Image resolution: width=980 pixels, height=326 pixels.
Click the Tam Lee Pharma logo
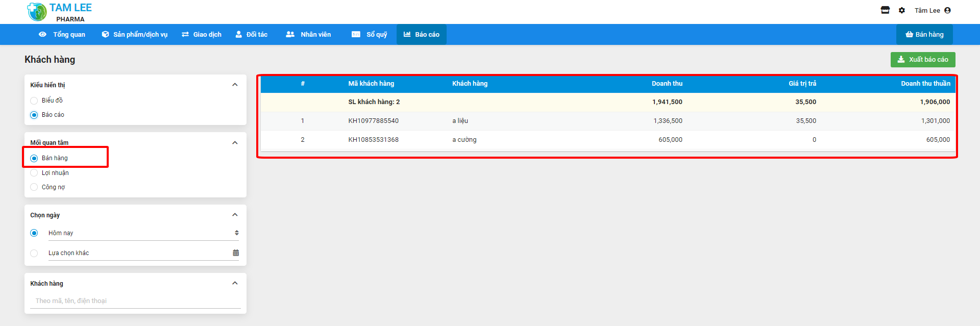(59, 12)
